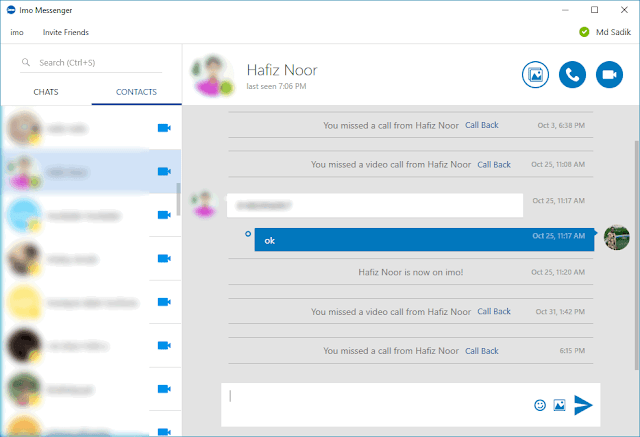
Task: Click the send message arrow icon
Action: click(x=583, y=405)
